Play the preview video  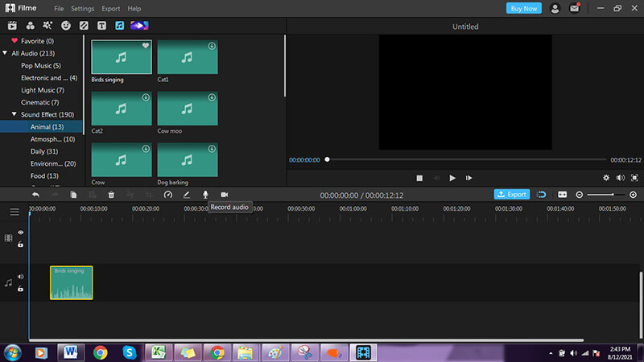[452, 178]
